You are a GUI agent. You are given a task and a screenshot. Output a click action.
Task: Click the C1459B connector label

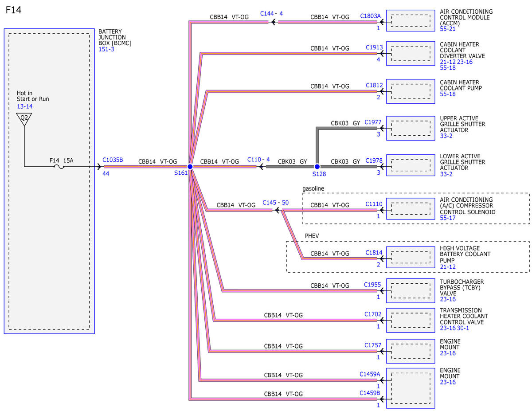tap(370, 393)
